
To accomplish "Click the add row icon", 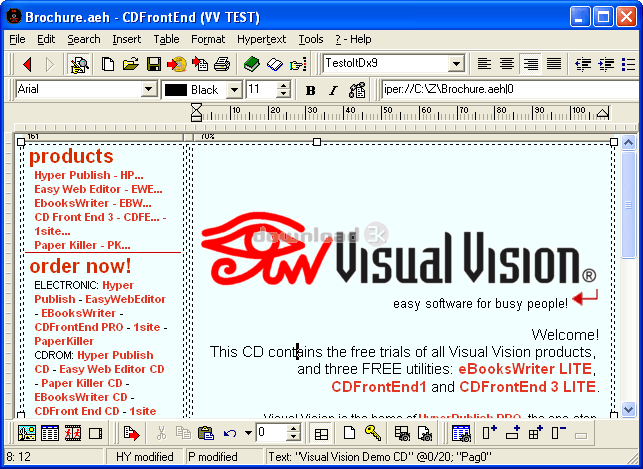I will (x=513, y=433).
